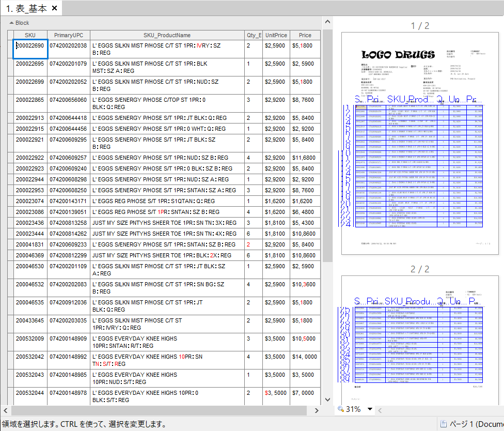The image size is (504, 431).
Task: Select SKU cell 200022695
Action: pyautogui.click(x=30, y=67)
